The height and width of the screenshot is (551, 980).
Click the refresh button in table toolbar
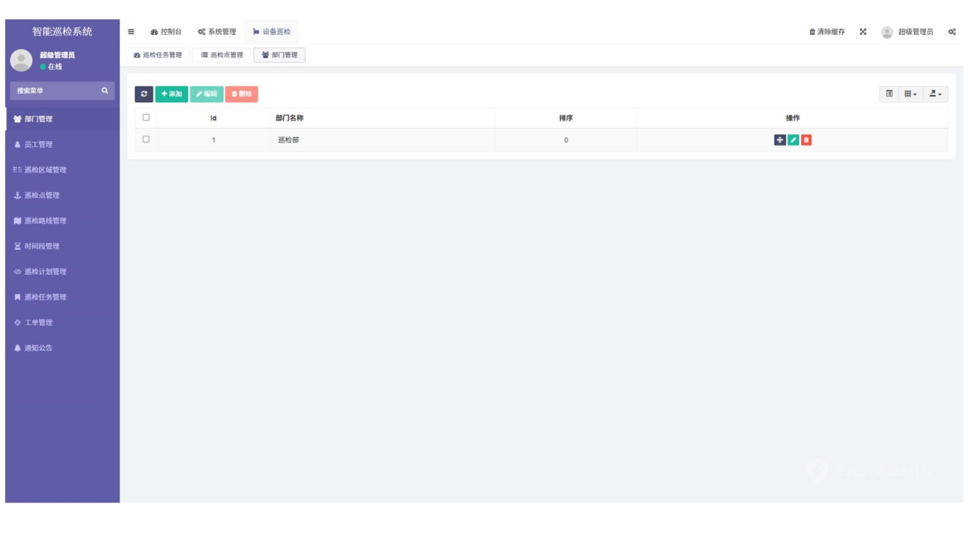(x=144, y=94)
